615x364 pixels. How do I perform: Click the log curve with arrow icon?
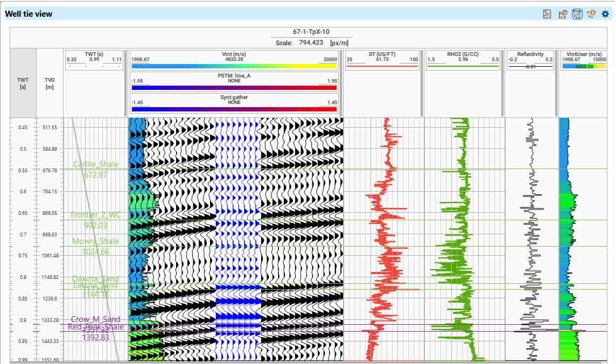[547, 14]
